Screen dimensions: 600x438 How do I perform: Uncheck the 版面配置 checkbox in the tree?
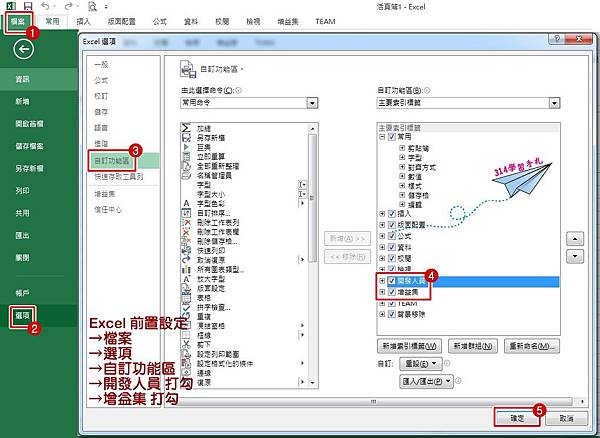[x=391, y=225]
